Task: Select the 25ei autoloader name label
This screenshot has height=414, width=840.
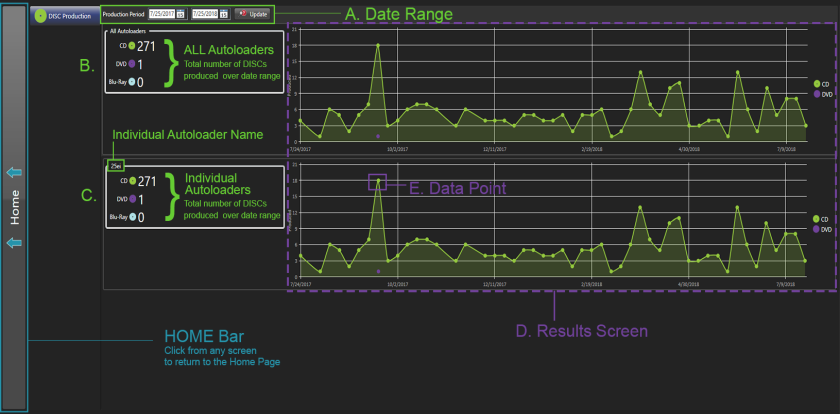Action: click(x=116, y=164)
